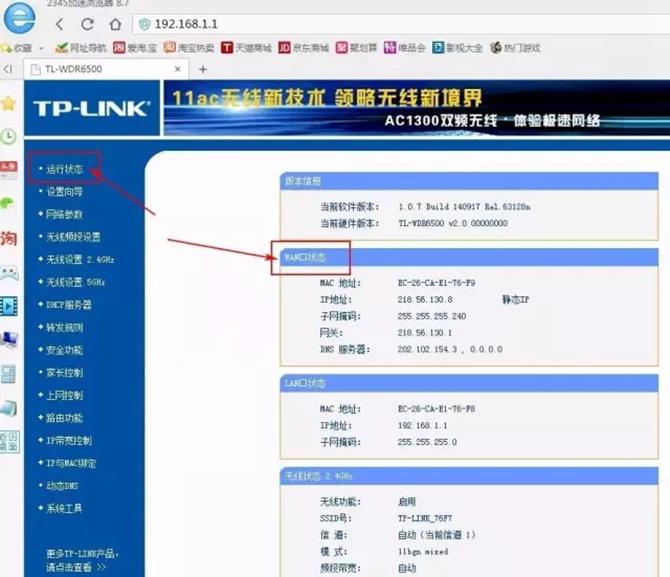Open IP与MAC绑定 in the router menu

pos(71,463)
